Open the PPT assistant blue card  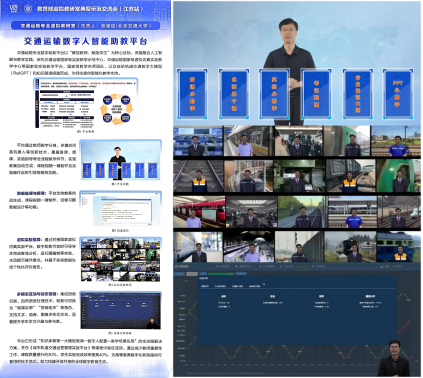[x=398, y=94]
